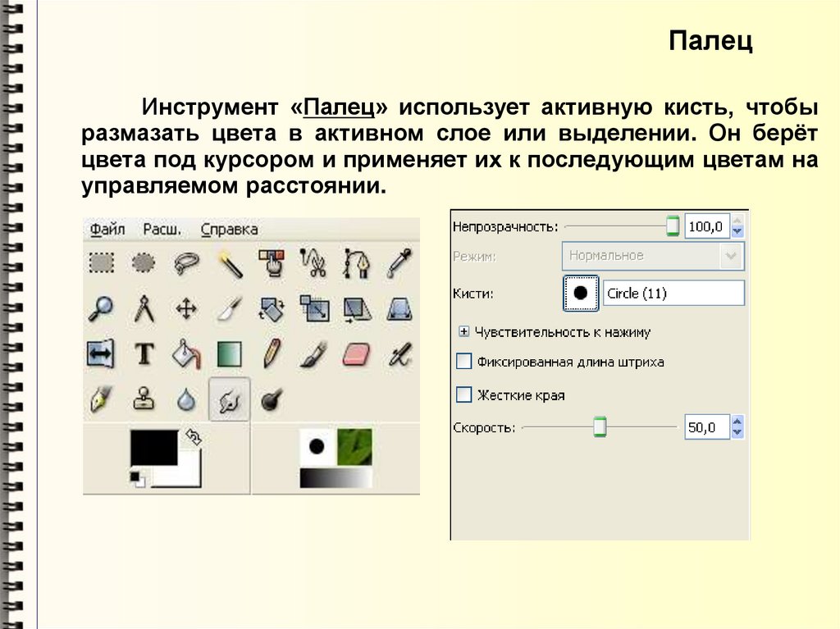Select the Measure compass tool
Screen dimensions: 840x629
(x=144, y=308)
